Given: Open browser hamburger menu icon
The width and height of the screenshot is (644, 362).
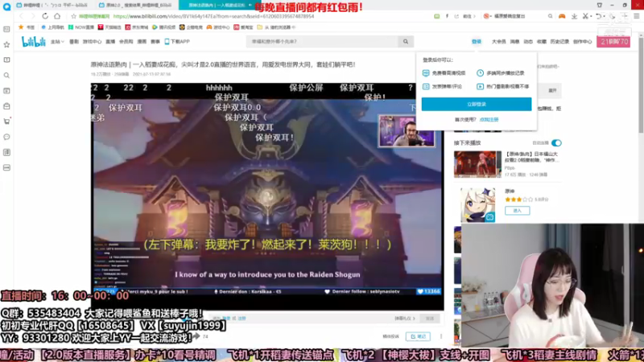Looking at the screenshot, I should [636, 16].
